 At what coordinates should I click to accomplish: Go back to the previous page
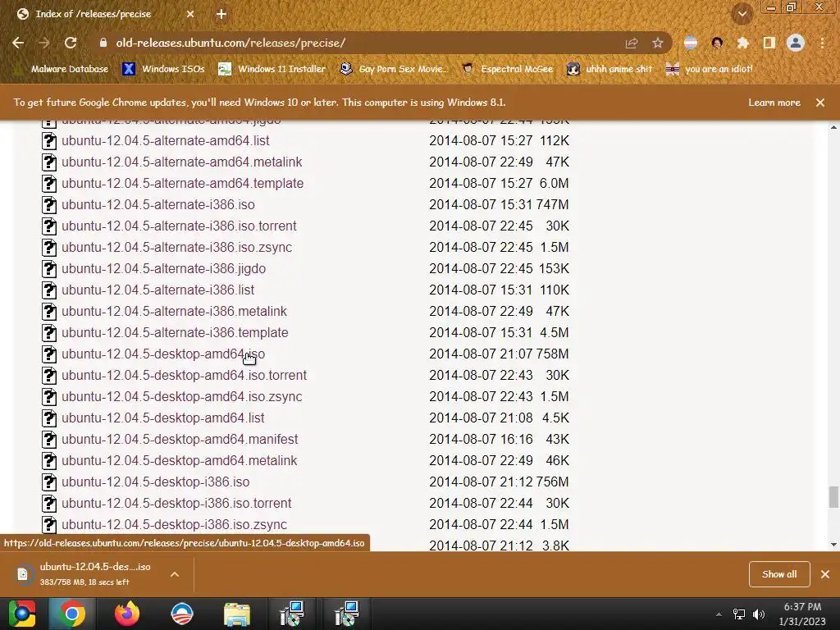click(x=18, y=43)
